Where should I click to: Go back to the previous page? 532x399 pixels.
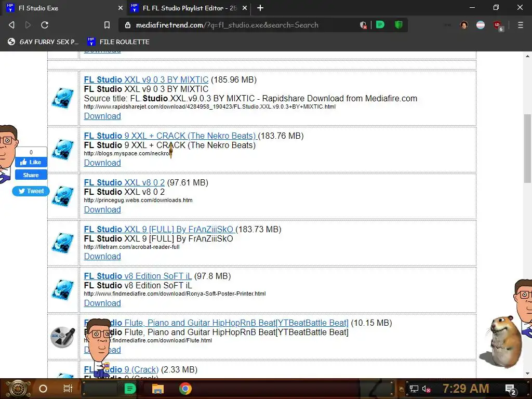coord(11,25)
